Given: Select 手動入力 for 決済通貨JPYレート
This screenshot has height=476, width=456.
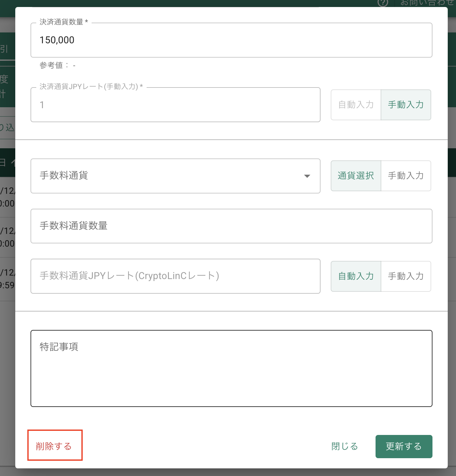Looking at the screenshot, I should (406, 105).
